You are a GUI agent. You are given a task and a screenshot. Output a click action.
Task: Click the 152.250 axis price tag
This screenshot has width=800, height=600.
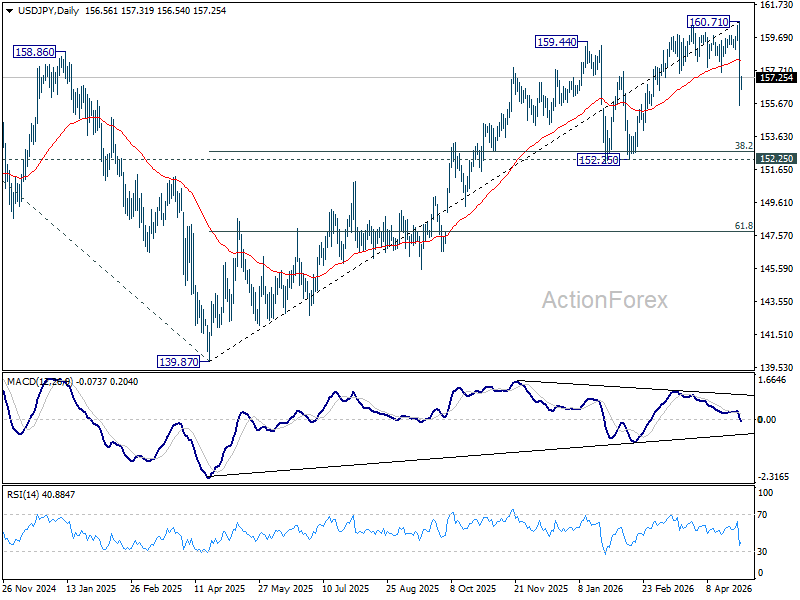point(776,159)
